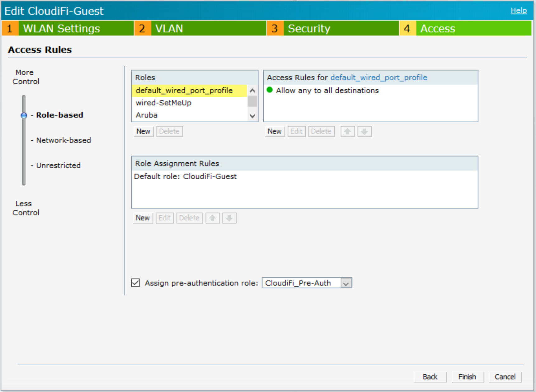The width and height of the screenshot is (536, 392).
Task: Move the selected access rule up
Action: tap(347, 131)
